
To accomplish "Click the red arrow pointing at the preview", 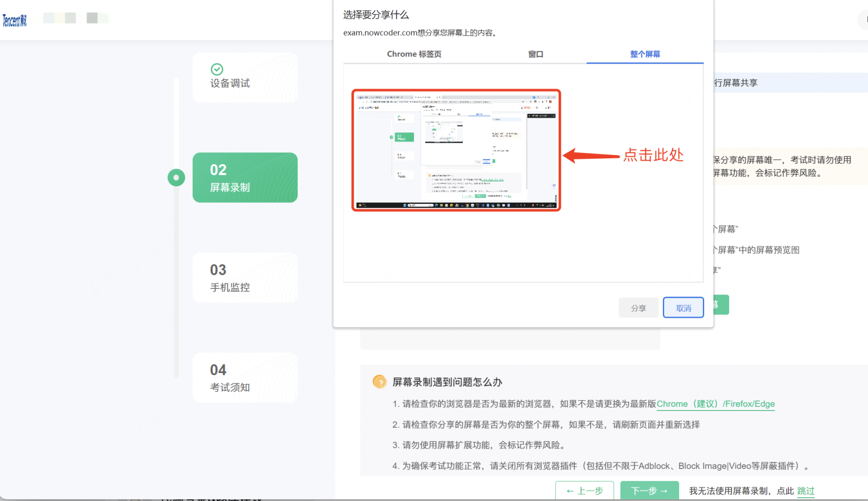I will [591, 156].
